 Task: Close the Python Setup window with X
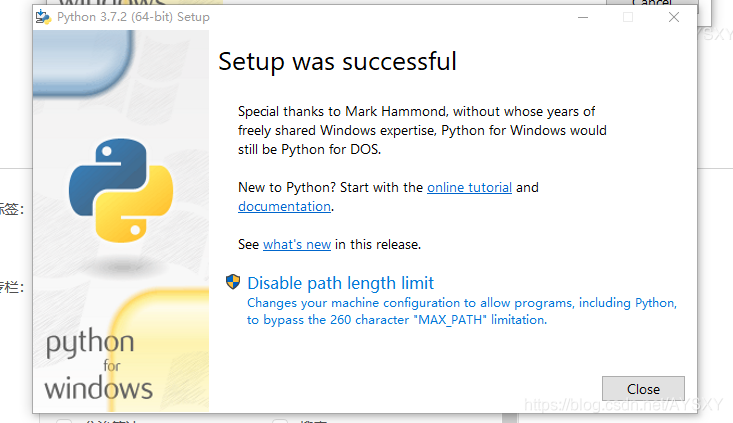point(674,17)
